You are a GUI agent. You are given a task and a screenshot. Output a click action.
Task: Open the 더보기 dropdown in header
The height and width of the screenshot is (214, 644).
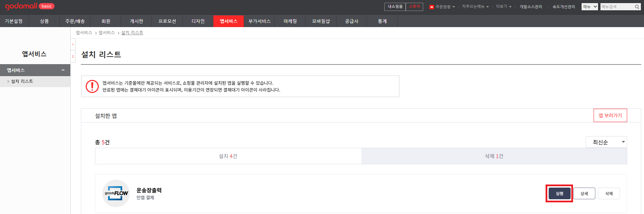point(503,7)
